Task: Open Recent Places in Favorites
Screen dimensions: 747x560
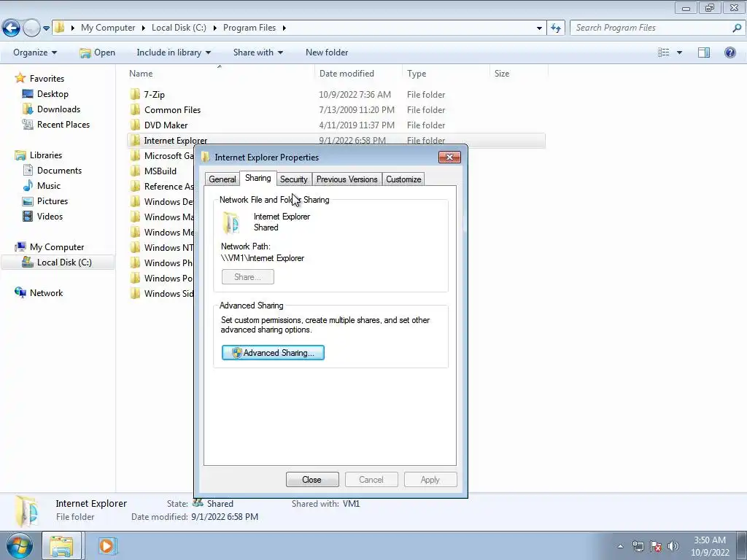Action: click(x=55, y=124)
